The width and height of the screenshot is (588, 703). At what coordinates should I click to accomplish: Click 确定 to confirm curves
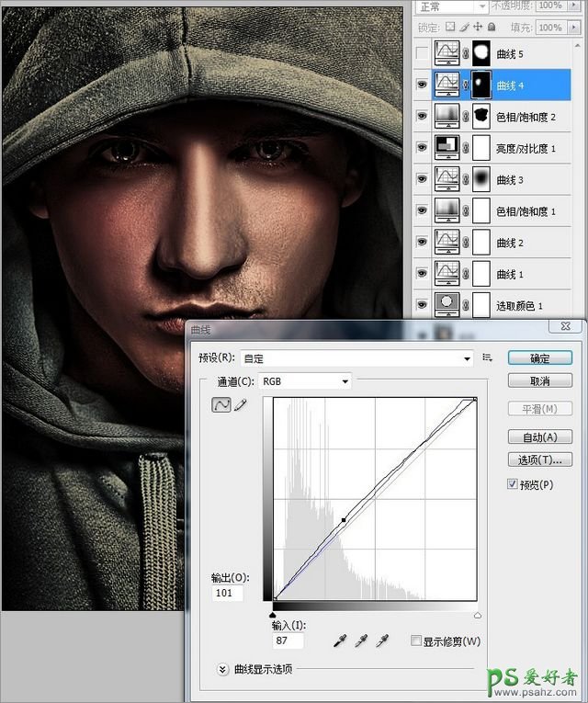point(539,357)
